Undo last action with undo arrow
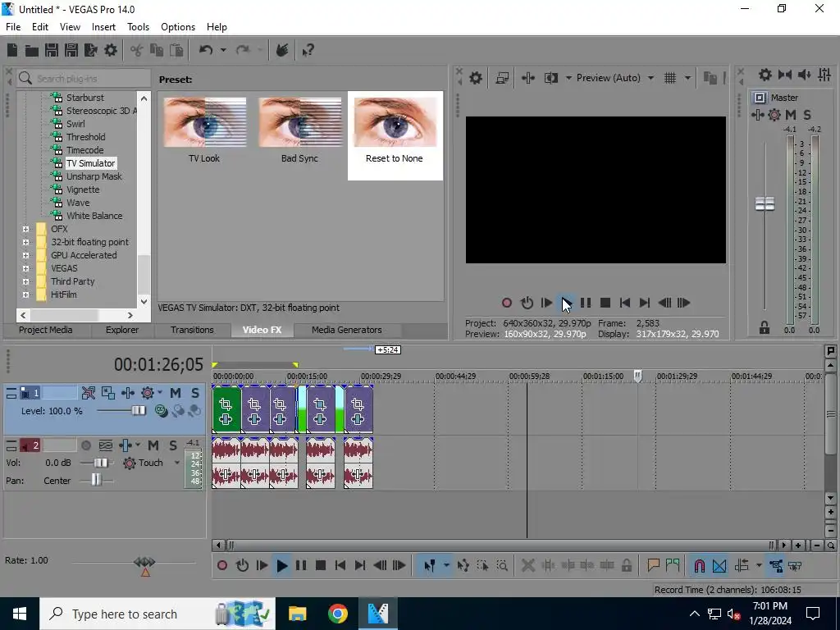 [206, 50]
